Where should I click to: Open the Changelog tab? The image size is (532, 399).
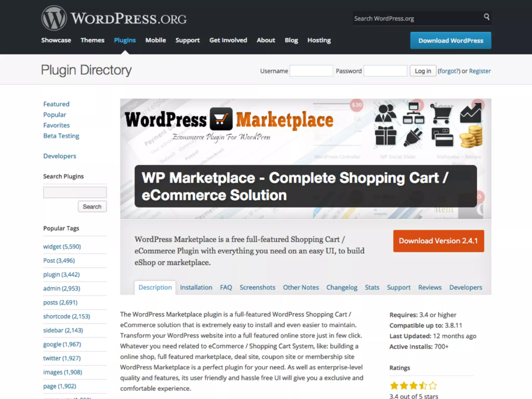pyautogui.click(x=342, y=287)
